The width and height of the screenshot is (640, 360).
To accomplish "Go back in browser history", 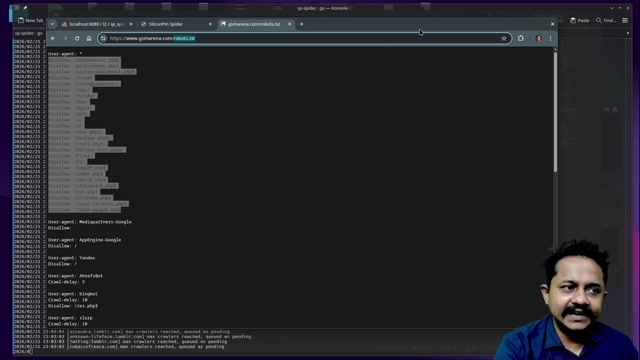I will point(53,38).
